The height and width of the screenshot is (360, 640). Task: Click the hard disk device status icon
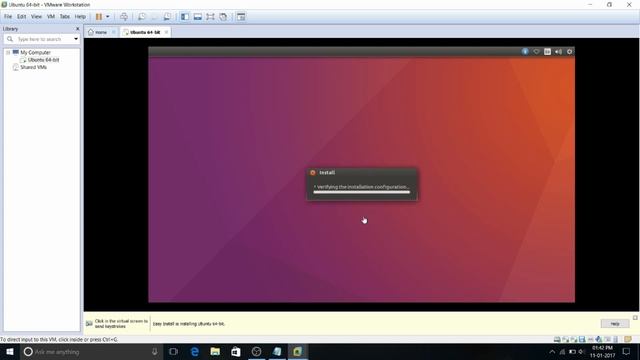557,339
